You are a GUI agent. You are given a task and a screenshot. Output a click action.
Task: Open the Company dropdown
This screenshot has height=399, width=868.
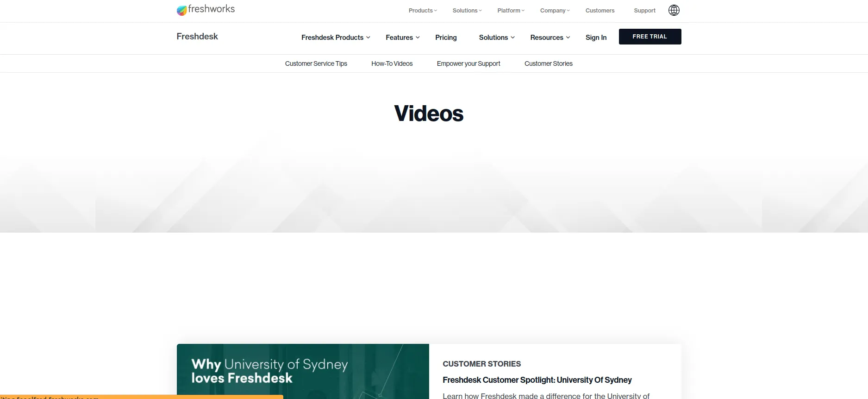click(x=555, y=11)
